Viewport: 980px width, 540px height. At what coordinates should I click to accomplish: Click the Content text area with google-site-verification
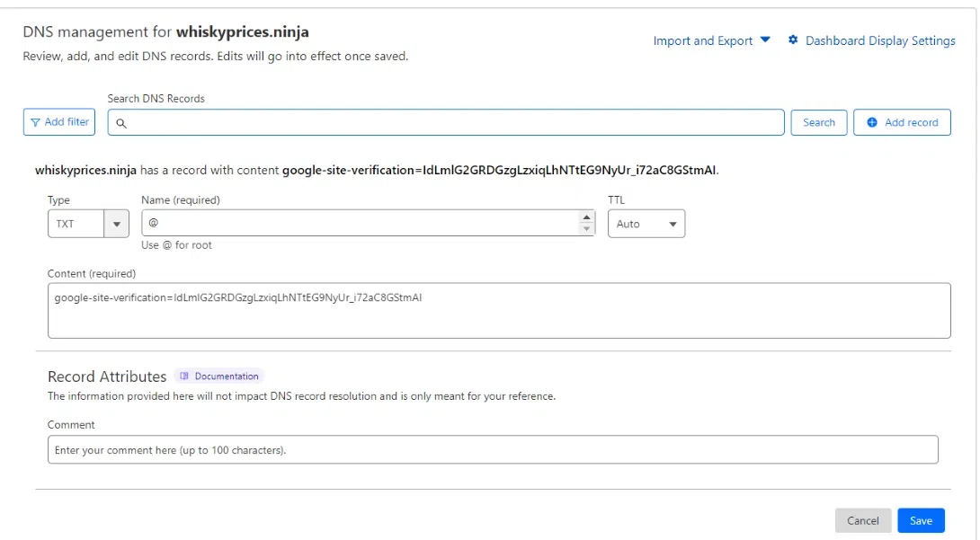(499, 311)
